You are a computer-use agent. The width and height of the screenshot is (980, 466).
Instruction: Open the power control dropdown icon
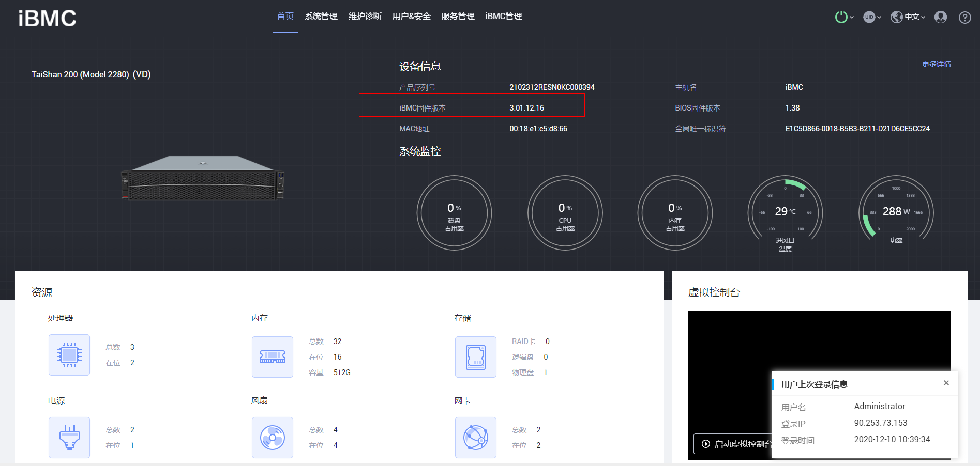pyautogui.click(x=844, y=17)
